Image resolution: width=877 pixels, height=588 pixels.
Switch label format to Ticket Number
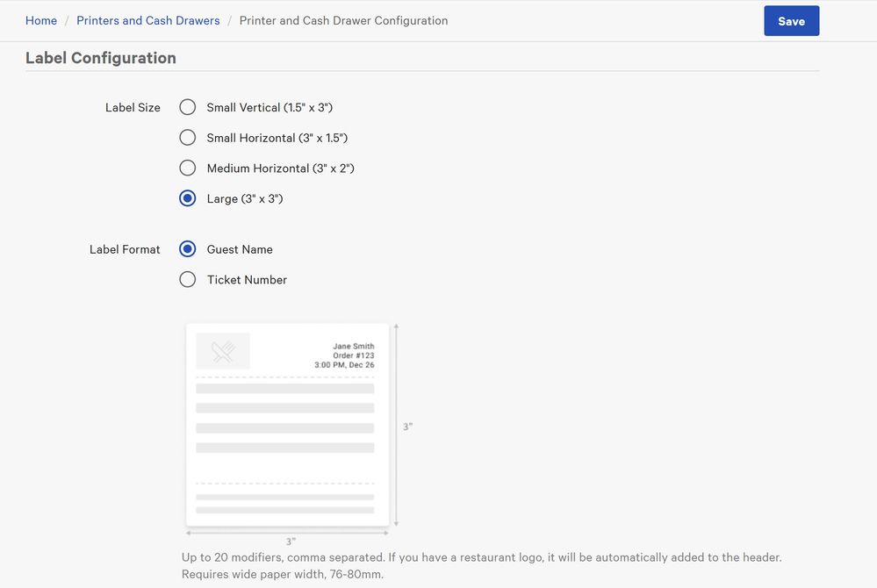187,280
